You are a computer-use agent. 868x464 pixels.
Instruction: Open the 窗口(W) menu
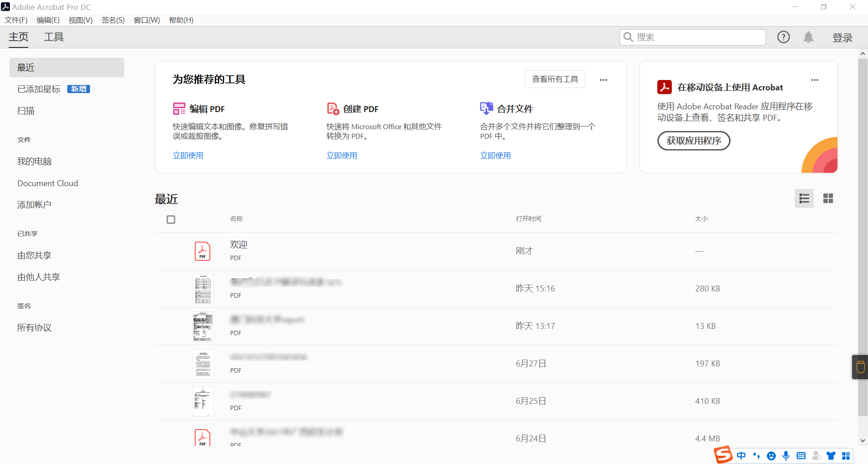click(147, 20)
